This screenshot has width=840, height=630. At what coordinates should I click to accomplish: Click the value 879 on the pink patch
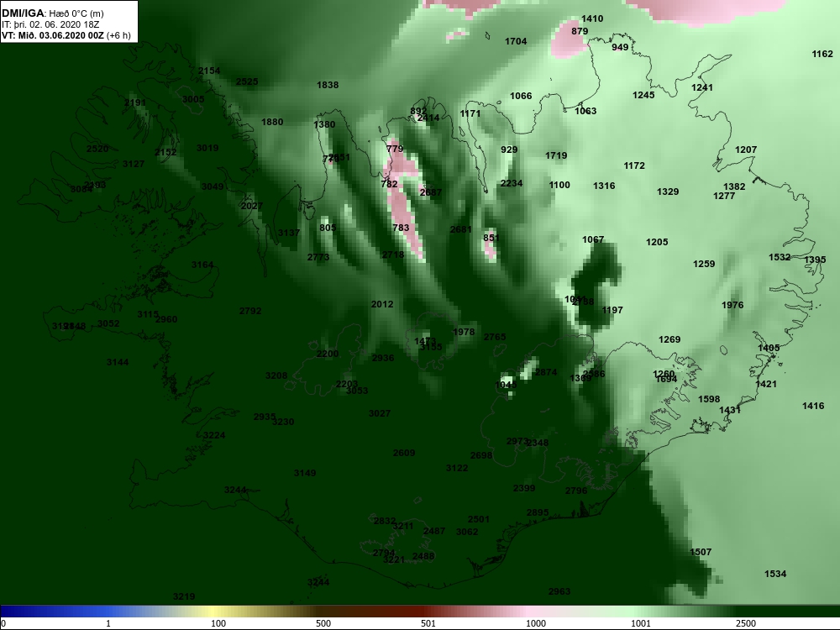[580, 31]
